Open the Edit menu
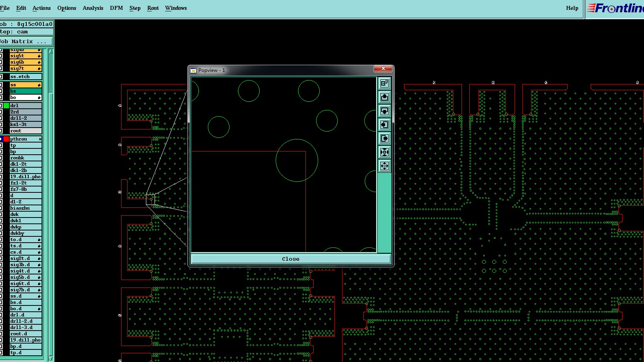The height and width of the screenshot is (362, 644). [x=21, y=8]
